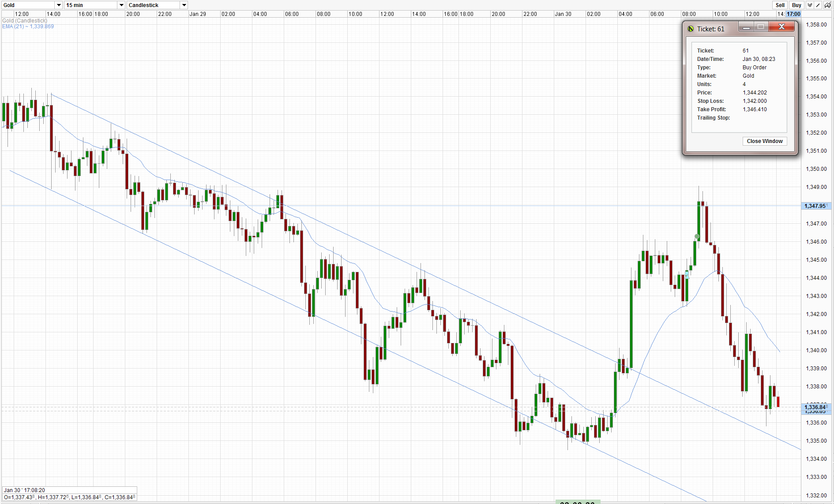Close the Ticket 61 dialog with X

coord(781,27)
